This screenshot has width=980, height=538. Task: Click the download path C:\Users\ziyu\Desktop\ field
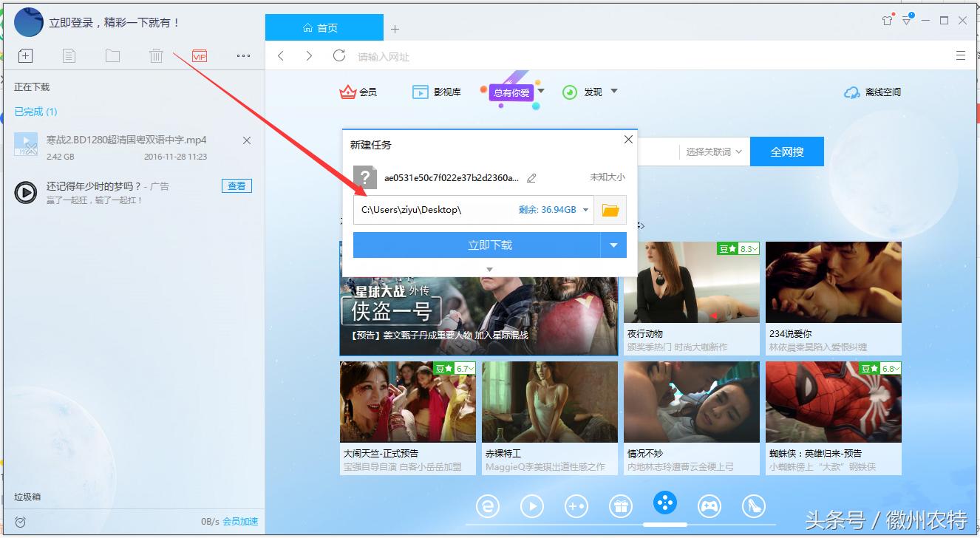[x=474, y=210]
